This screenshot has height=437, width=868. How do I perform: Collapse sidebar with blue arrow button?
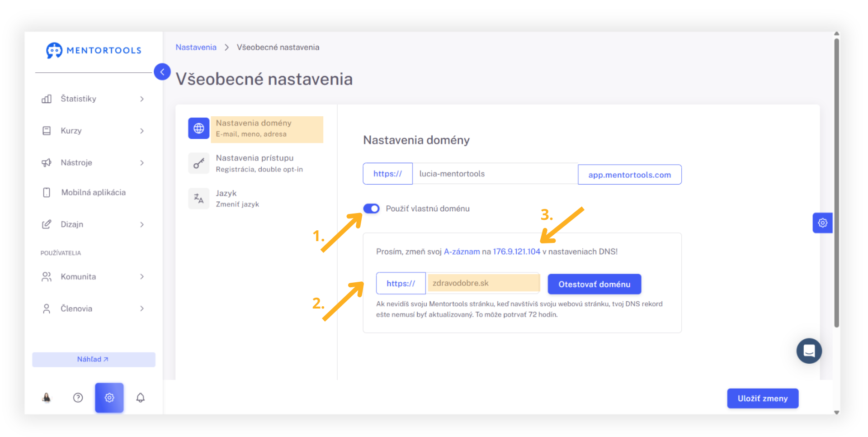point(162,72)
